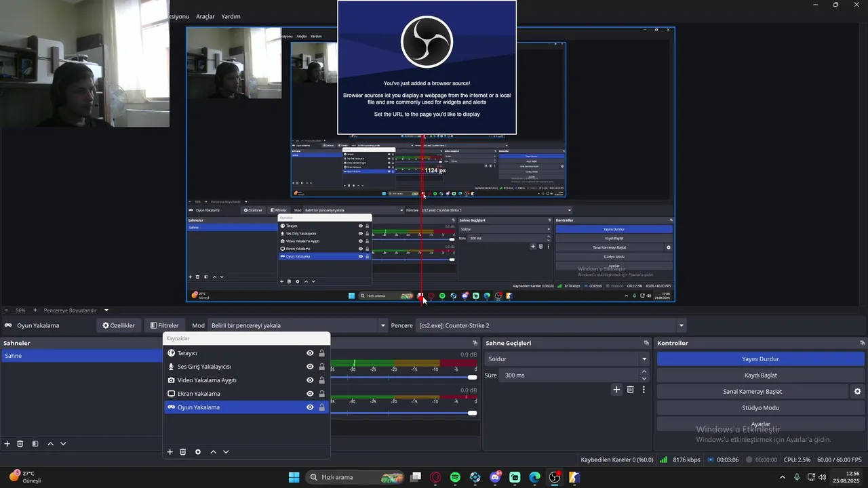
Task: Lock the Ekran Yakalama source
Action: [321, 394]
